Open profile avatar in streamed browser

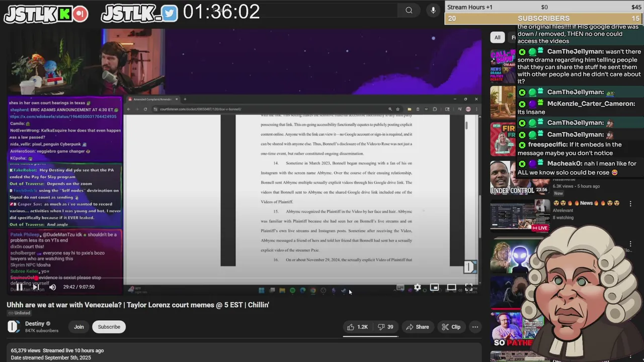468,109
